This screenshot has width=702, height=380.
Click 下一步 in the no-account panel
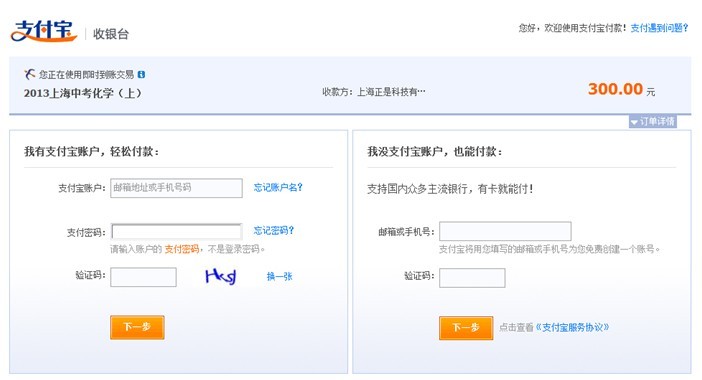466,328
